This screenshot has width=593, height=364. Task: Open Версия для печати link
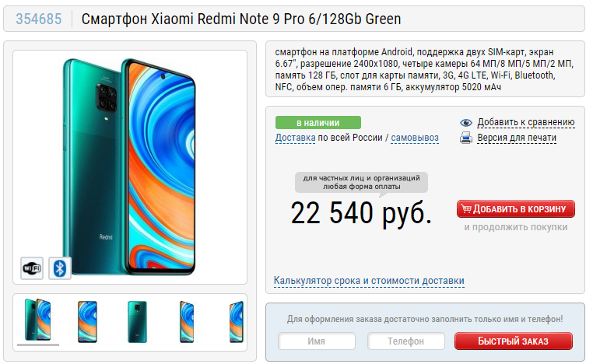coord(517,138)
